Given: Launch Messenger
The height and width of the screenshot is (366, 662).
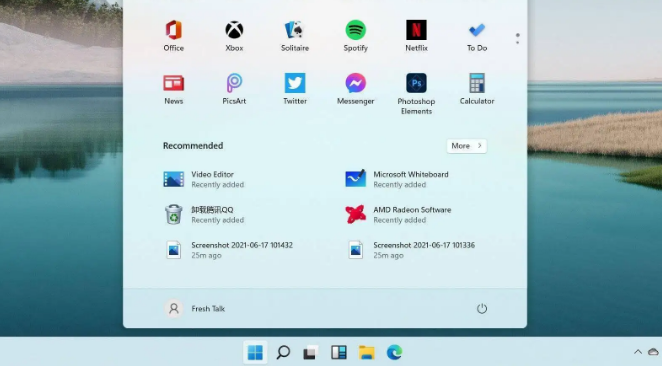Looking at the screenshot, I should [355, 89].
